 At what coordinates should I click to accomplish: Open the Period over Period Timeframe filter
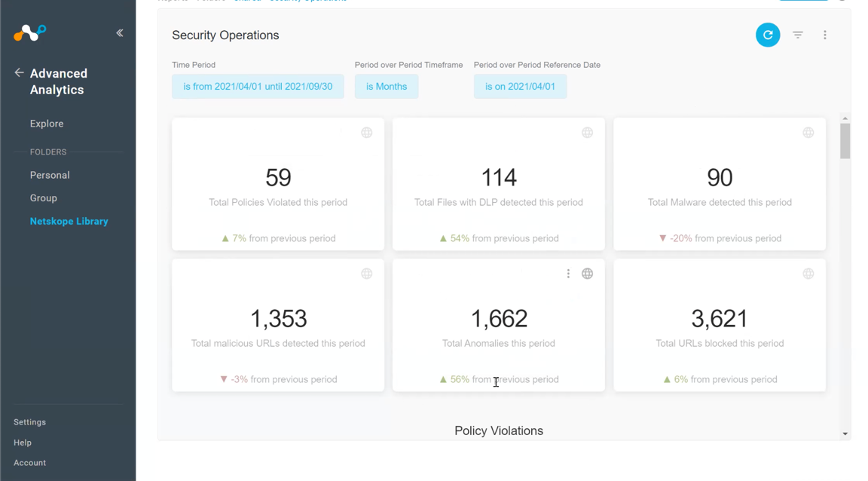pyautogui.click(x=386, y=86)
